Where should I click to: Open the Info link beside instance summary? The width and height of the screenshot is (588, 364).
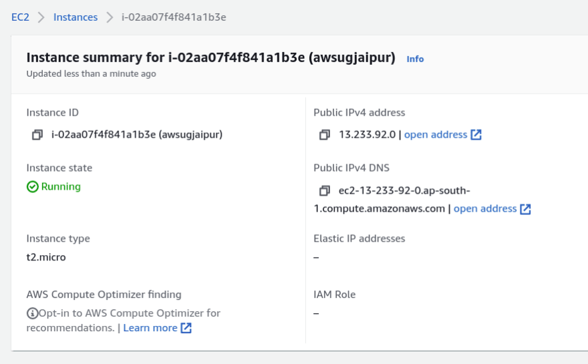click(415, 59)
